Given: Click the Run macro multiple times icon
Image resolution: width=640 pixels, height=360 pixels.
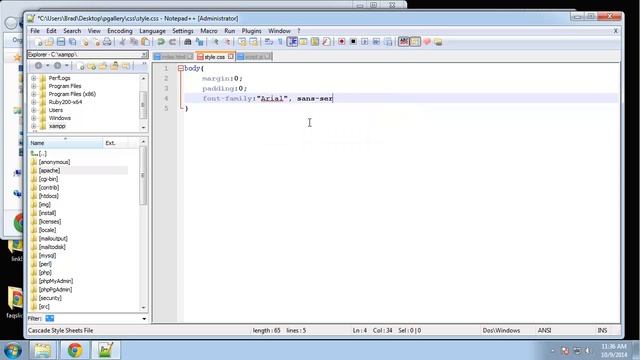Looking at the screenshot, I should pyautogui.click(x=376, y=42).
